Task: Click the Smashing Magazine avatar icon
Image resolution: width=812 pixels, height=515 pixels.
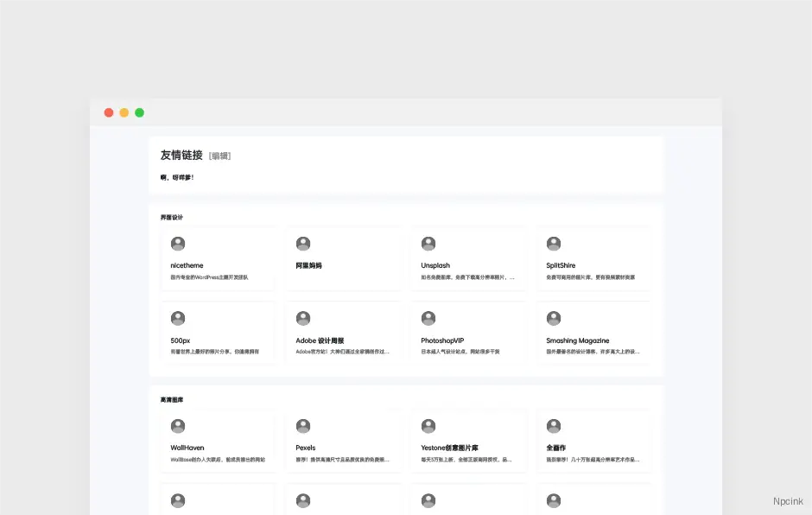Action: (554, 318)
